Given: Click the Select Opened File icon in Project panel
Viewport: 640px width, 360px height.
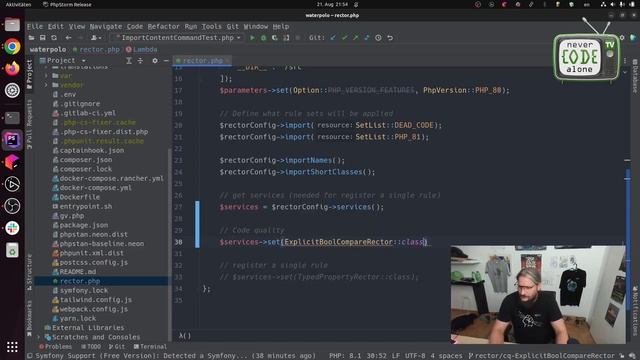Looking at the screenshot, I should click(x=129, y=60).
